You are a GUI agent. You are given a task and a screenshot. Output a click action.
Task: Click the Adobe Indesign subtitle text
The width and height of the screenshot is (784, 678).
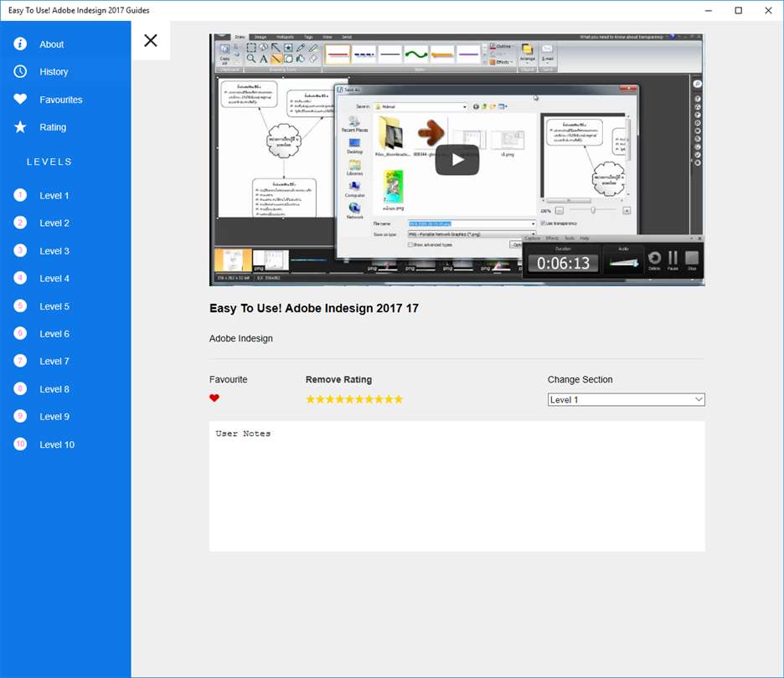(241, 338)
